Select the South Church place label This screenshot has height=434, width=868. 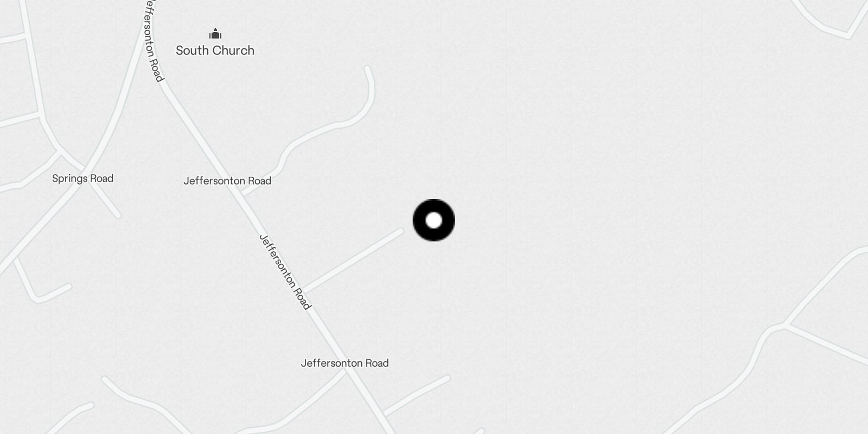(x=215, y=50)
